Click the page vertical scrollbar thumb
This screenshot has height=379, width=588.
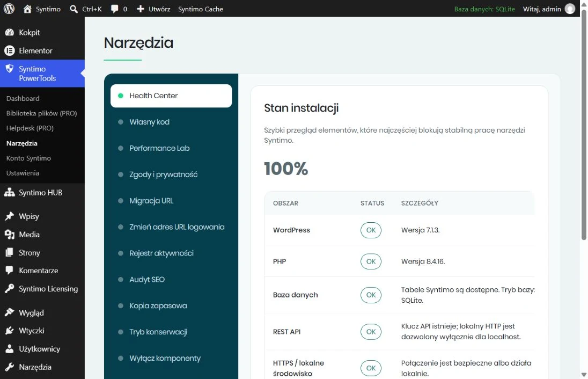point(584,125)
